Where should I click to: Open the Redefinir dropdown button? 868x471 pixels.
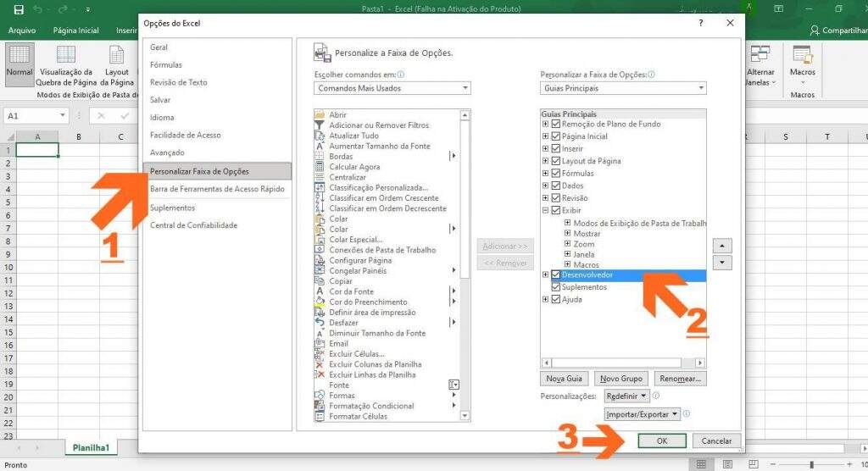coord(626,396)
